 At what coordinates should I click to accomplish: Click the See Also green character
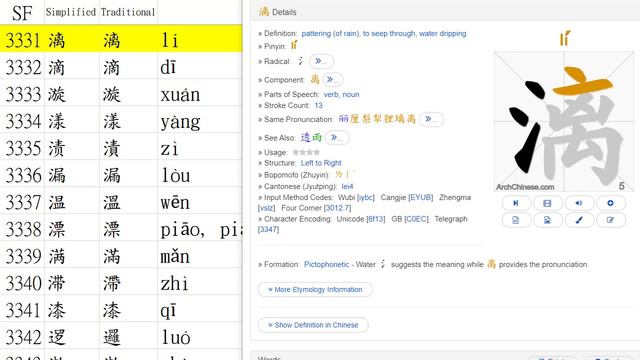(317, 138)
